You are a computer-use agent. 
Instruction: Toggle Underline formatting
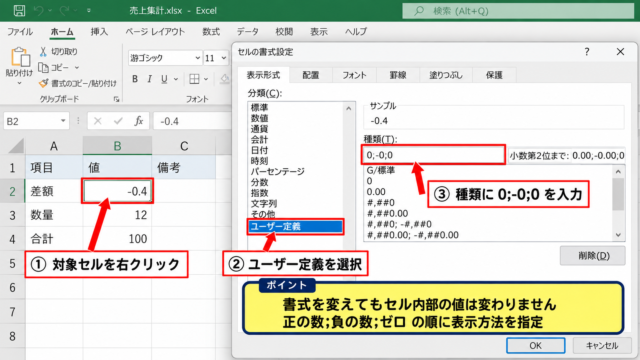coord(164,79)
